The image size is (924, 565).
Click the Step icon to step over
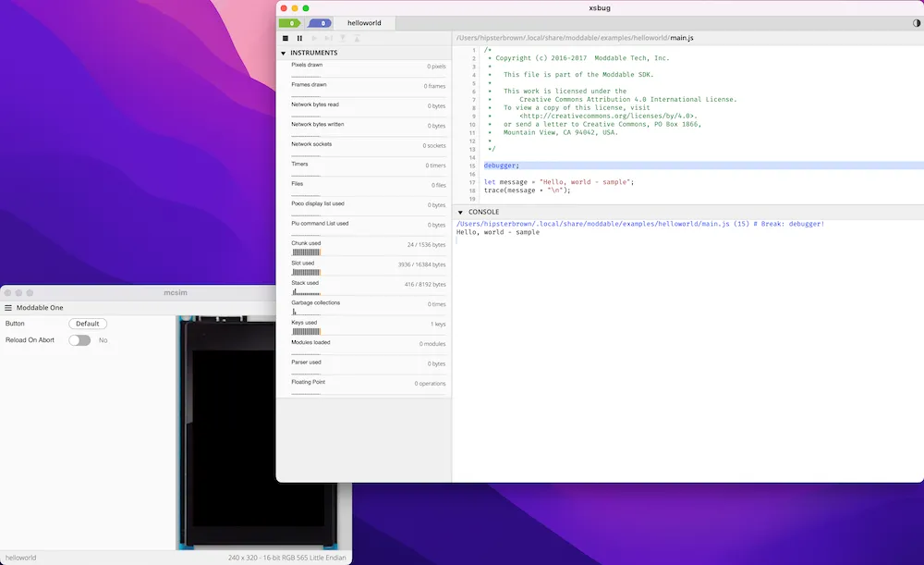[x=329, y=38]
